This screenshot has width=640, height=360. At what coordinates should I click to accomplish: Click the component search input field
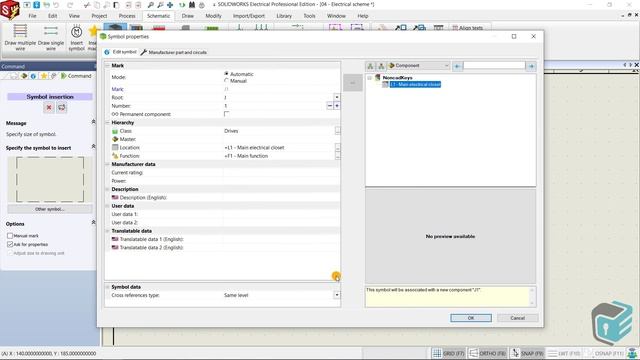point(494,66)
